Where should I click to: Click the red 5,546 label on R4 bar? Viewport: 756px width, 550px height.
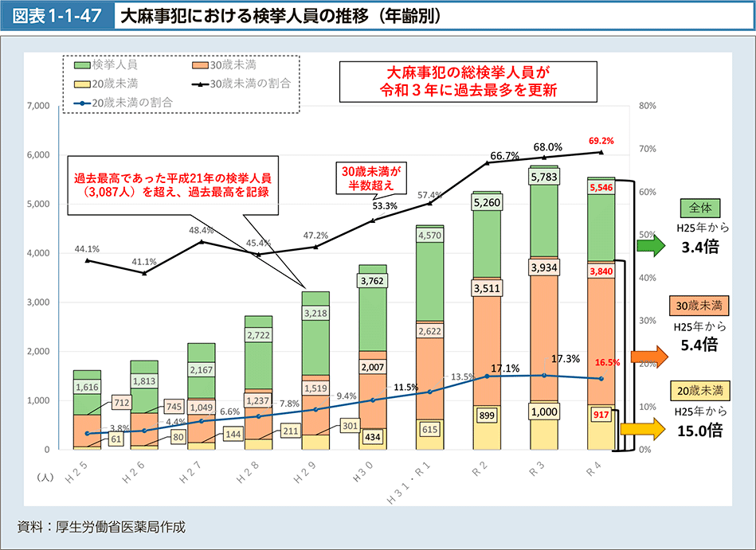point(601,188)
